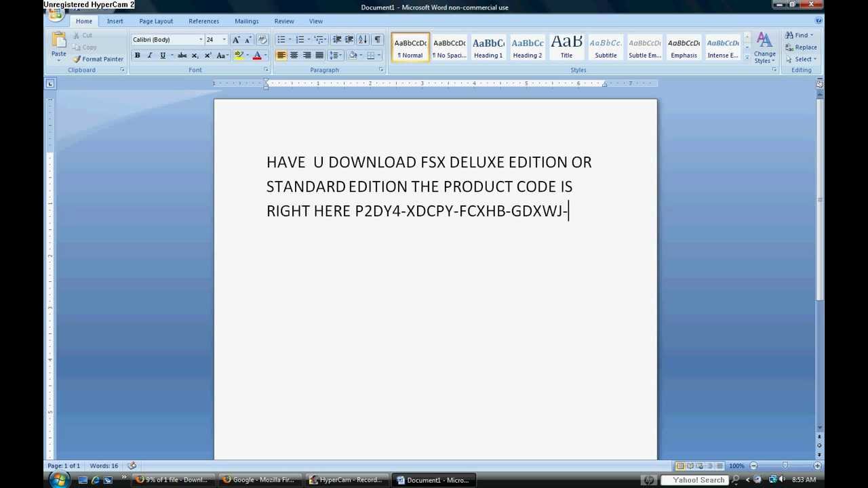
Task: Click the Numbering list icon
Action: (x=300, y=40)
